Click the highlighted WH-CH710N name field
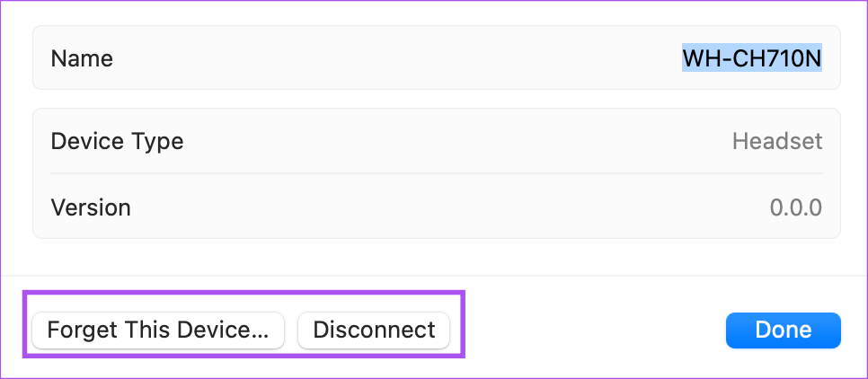Image resolution: width=868 pixels, height=379 pixels. (752, 58)
